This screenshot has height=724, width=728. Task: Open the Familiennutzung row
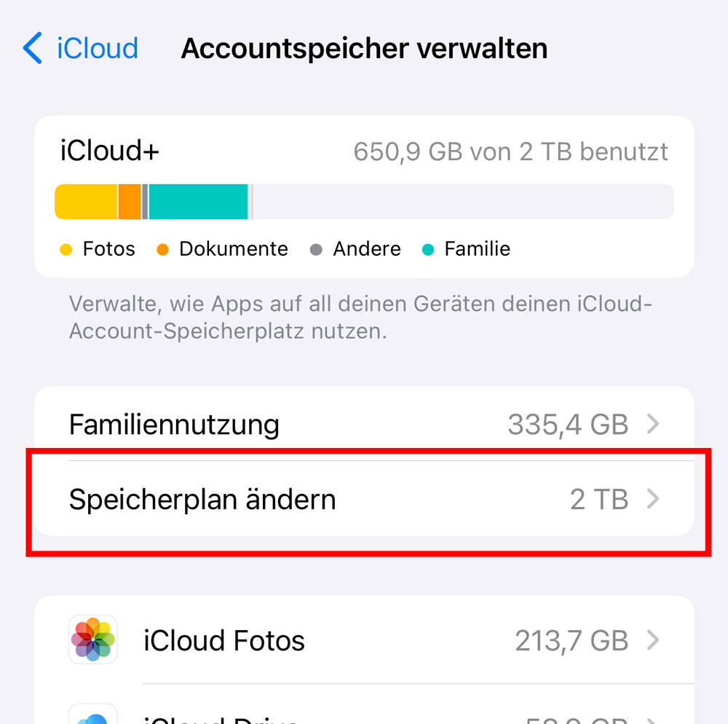[x=364, y=423]
